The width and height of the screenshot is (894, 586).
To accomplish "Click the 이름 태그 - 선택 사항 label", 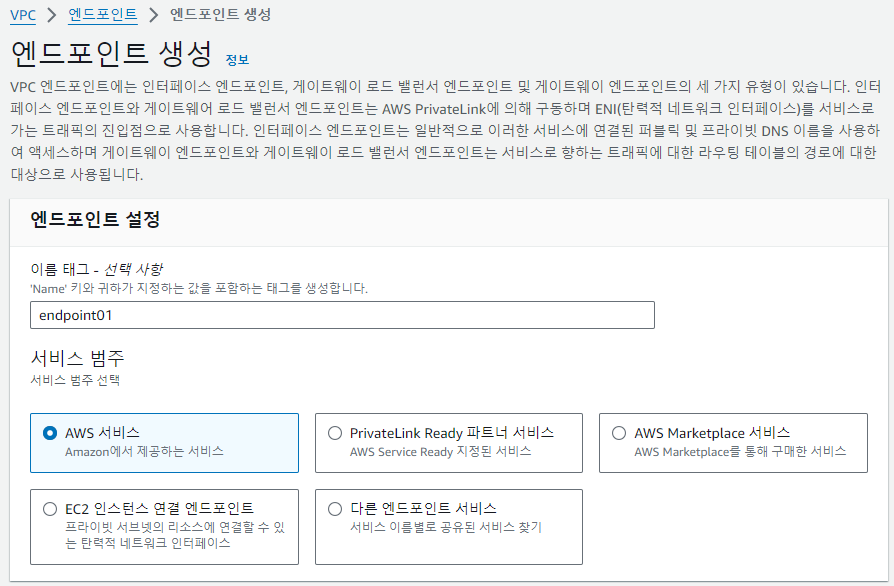I will [x=96, y=269].
